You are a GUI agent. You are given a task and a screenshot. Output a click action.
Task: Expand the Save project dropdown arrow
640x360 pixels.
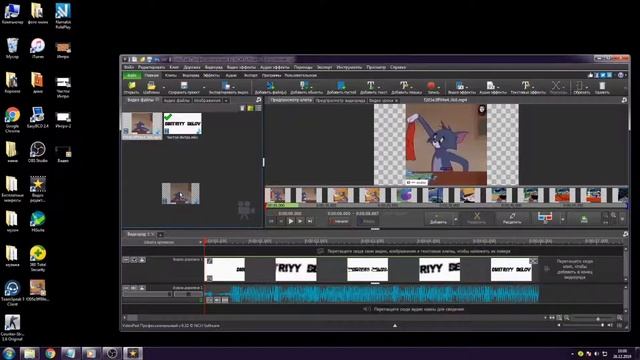[x=204, y=87]
